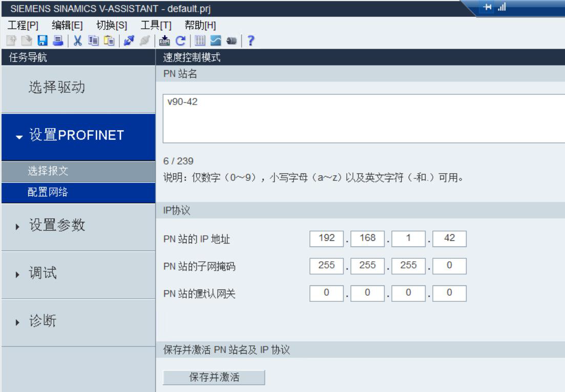The width and height of the screenshot is (565, 392).
Task: Click the IP协议 section heading
Action: (x=177, y=211)
